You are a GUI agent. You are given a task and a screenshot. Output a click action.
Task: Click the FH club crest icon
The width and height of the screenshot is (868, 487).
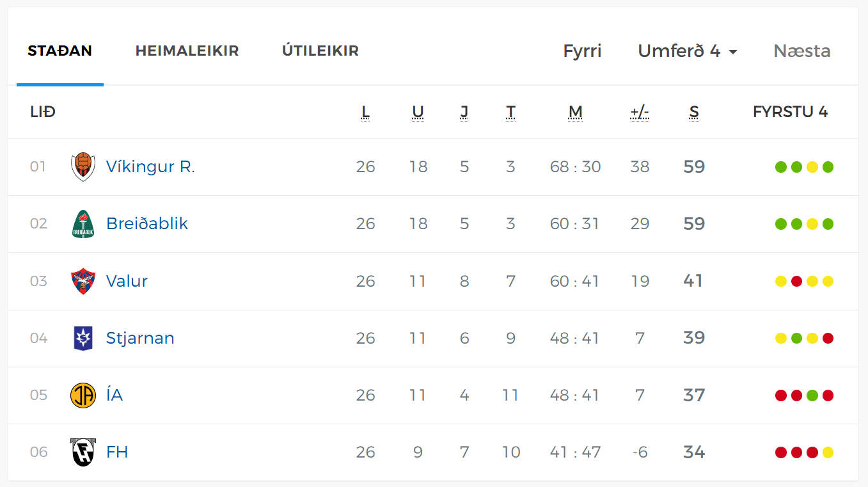point(83,452)
